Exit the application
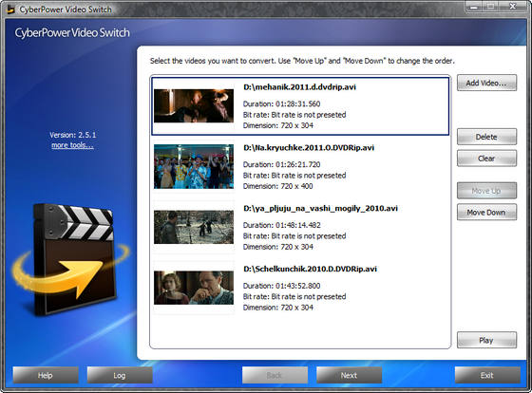The width and height of the screenshot is (532, 393). [487, 375]
